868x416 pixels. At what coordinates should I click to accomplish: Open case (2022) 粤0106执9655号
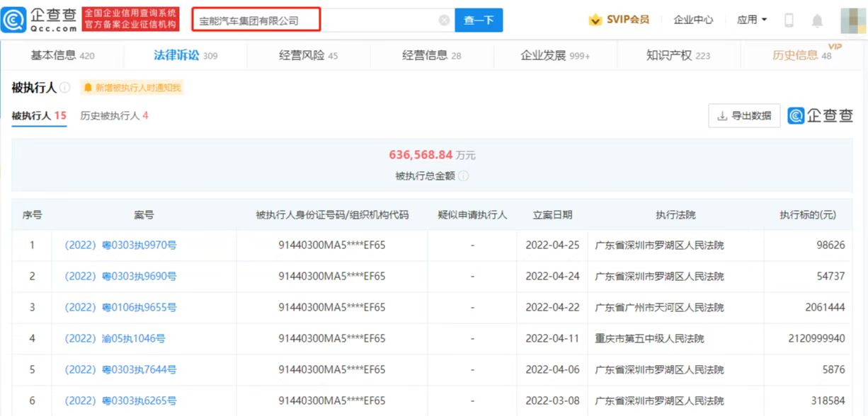(x=120, y=308)
